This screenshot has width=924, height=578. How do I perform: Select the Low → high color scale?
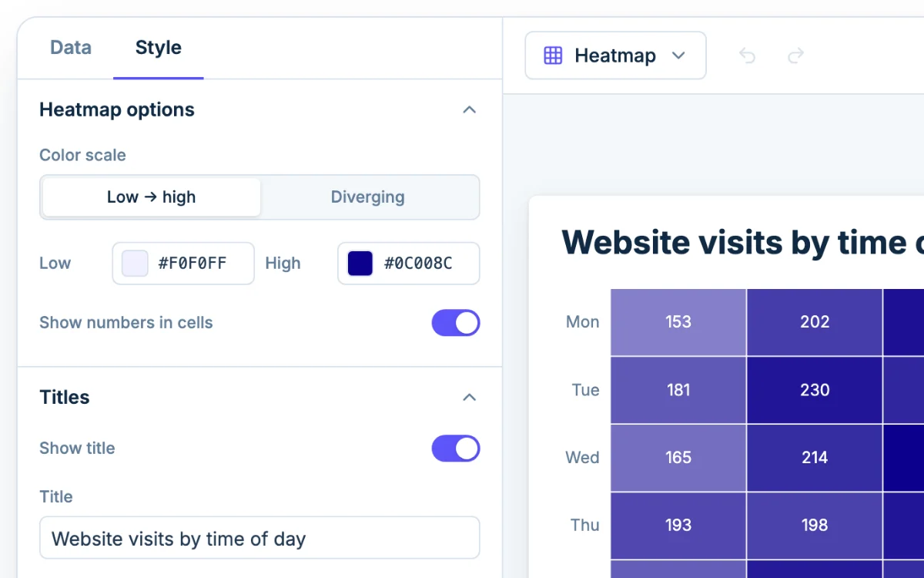coord(152,197)
